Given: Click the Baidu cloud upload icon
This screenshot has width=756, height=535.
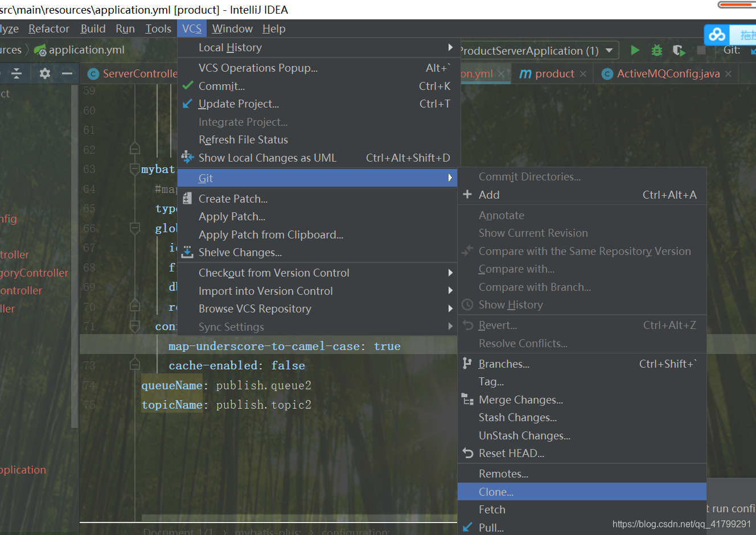Looking at the screenshot, I should tap(717, 35).
